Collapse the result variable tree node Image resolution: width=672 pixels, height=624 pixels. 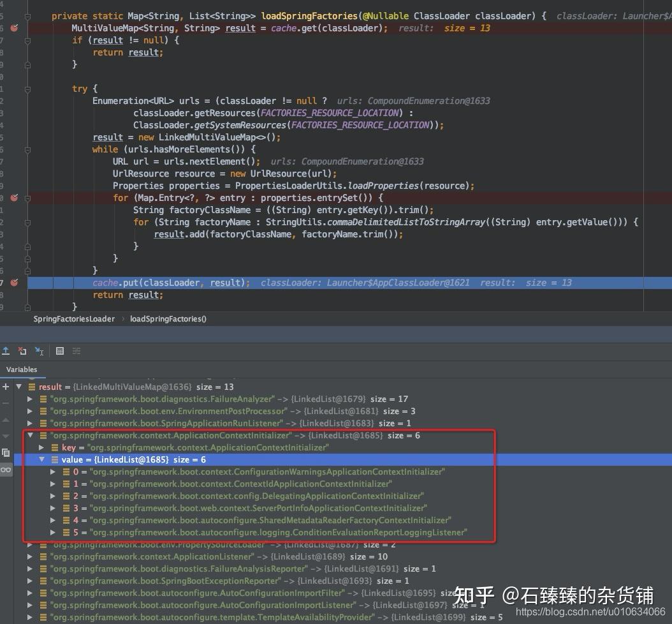click(19, 387)
